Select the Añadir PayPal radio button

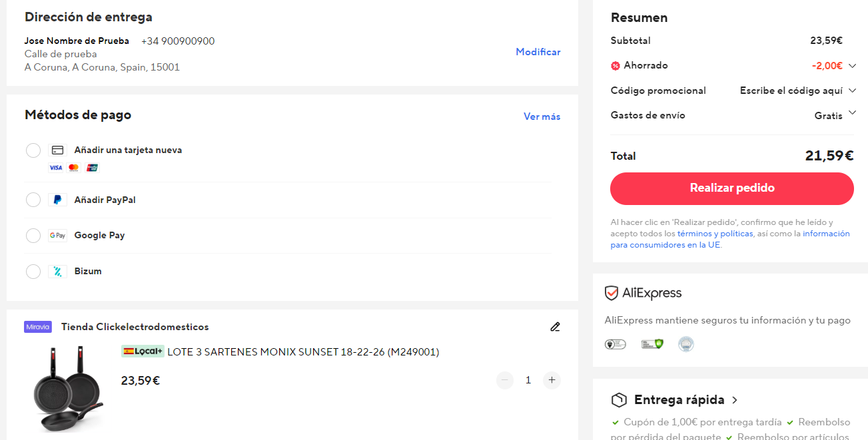coord(33,200)
